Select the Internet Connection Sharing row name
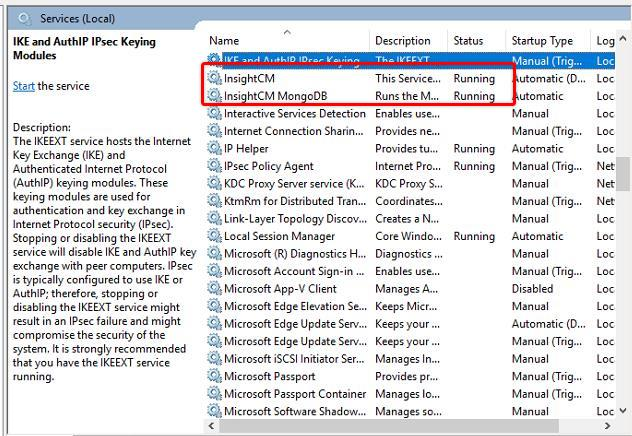 (293, 131)
